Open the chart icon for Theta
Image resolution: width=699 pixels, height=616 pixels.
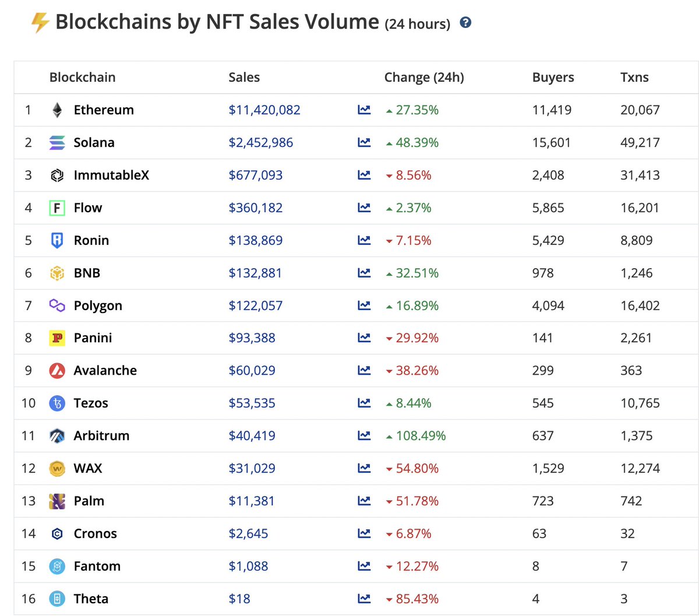coord(364,599)
